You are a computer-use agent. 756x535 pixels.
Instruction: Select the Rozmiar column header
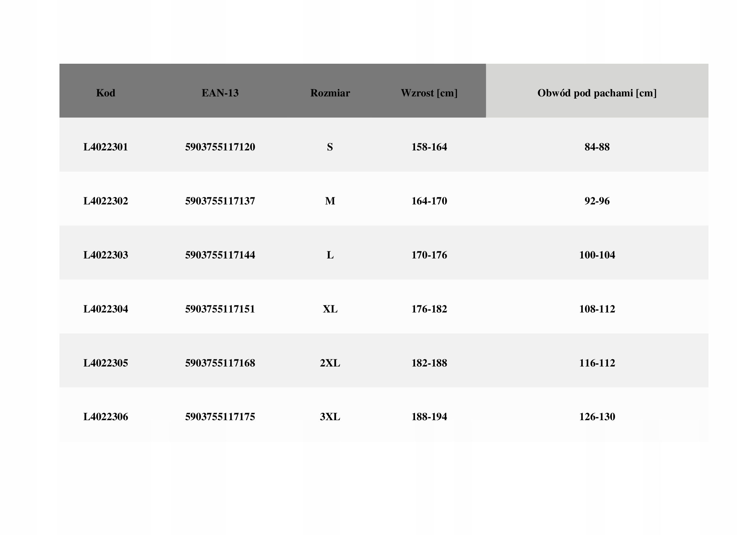[330, 93]
